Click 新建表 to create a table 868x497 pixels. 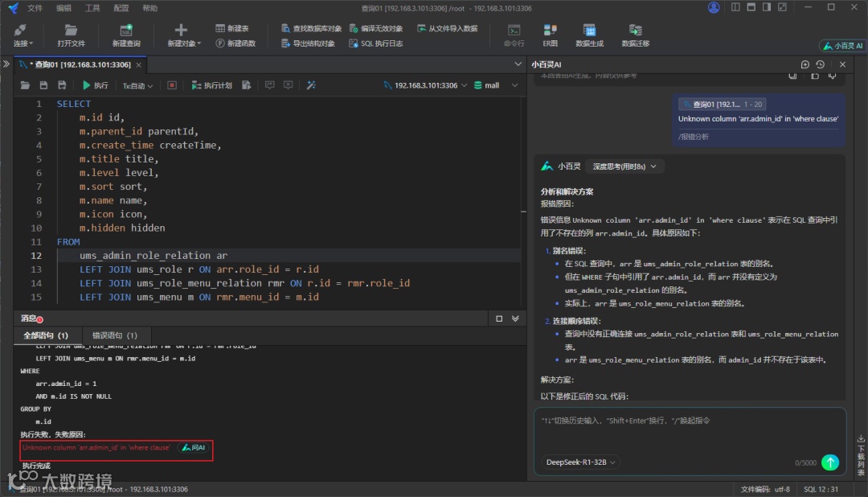[232, 28]
